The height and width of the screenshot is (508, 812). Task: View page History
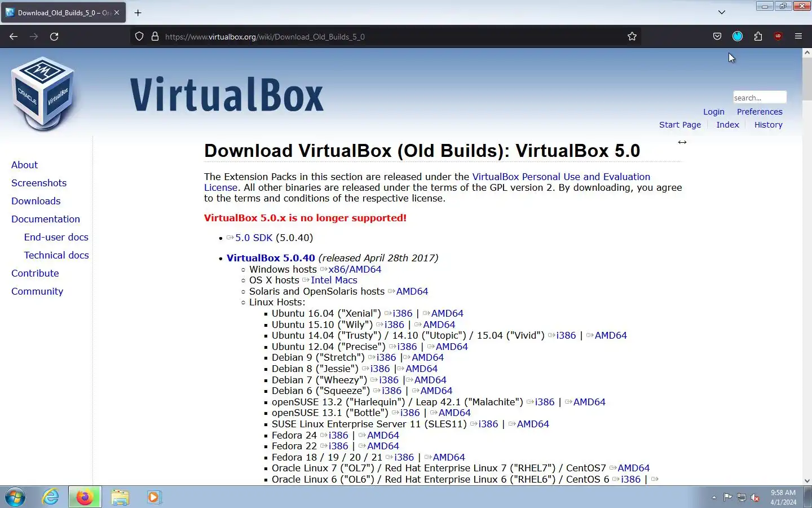point(769,125)
